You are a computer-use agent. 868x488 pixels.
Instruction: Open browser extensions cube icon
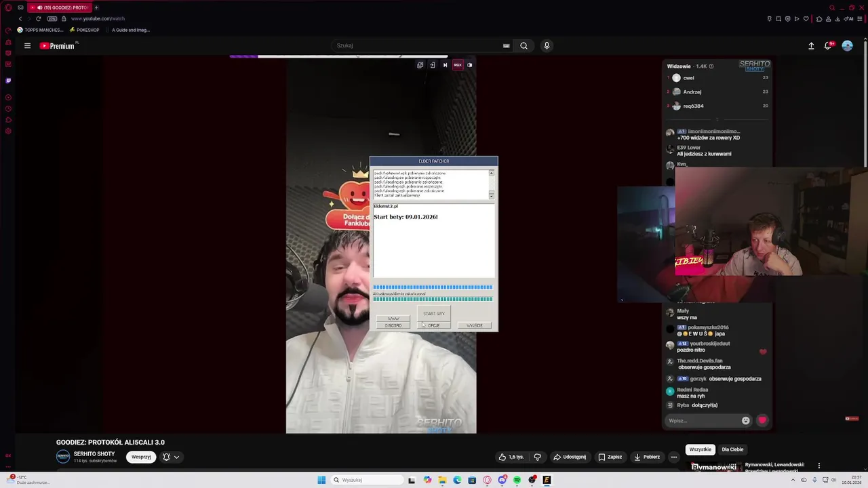819,19
